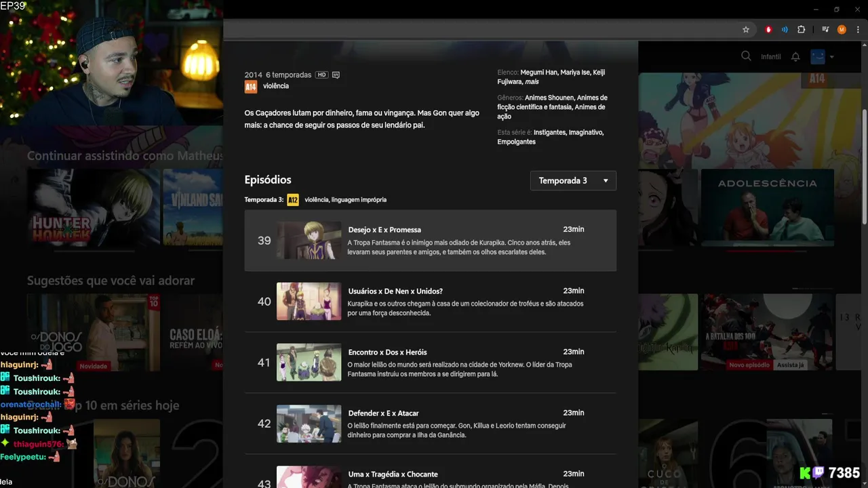Open the Infantil kids section link

click(x=770, y=57)
